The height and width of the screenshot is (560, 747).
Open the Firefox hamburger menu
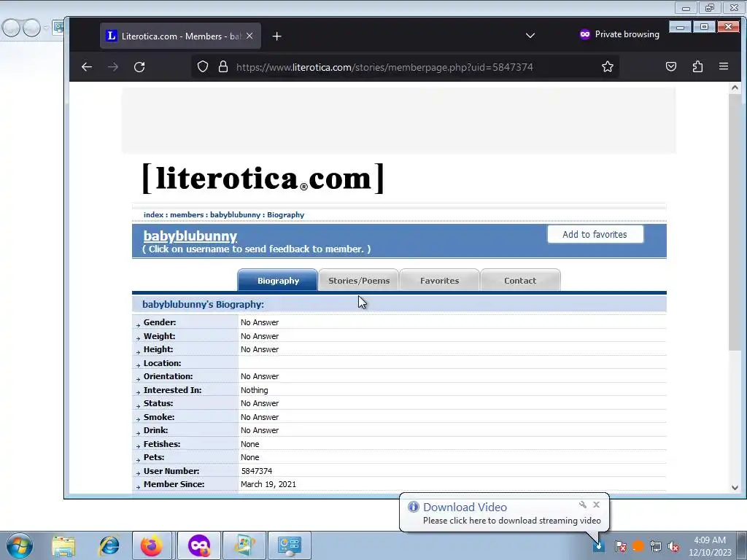723,66
